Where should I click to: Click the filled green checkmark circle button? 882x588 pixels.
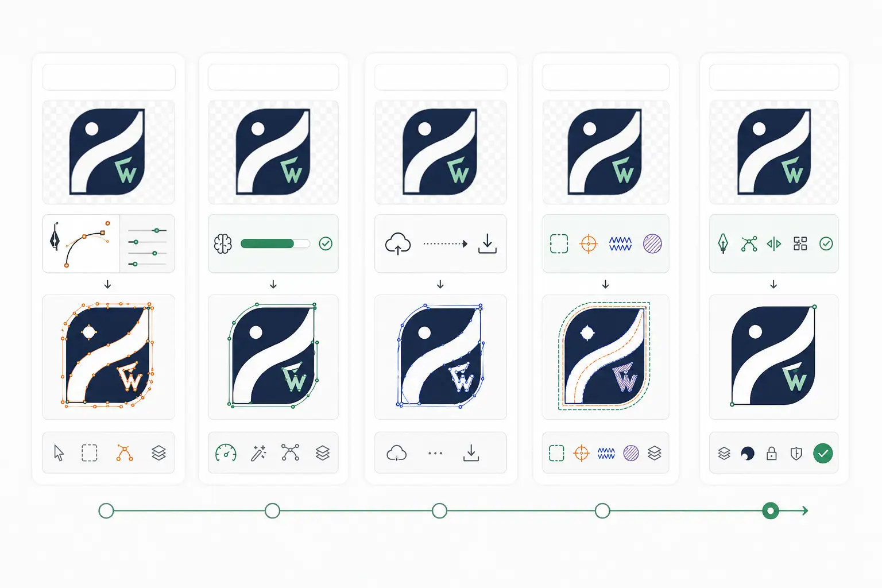[x=823, y=454]
